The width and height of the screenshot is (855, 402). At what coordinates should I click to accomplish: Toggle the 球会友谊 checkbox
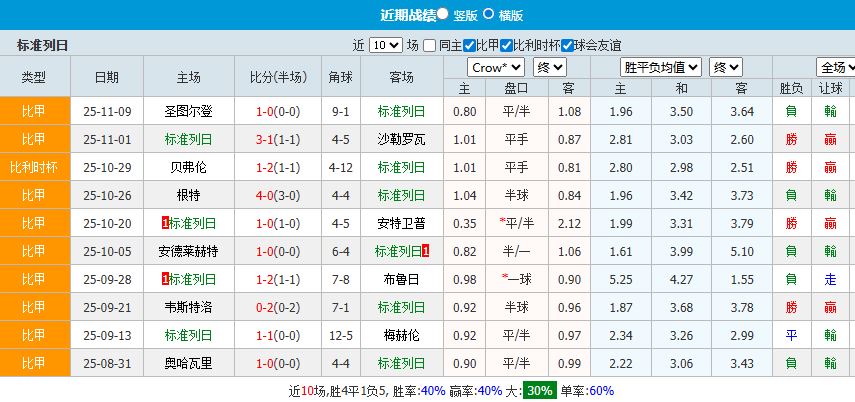567,45
